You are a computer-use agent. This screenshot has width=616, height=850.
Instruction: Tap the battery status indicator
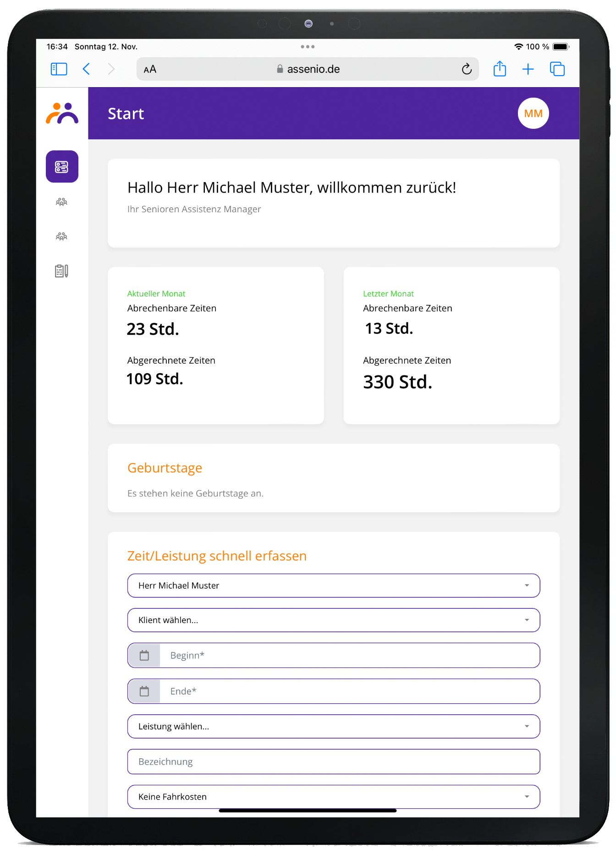[x=561, y=47]
